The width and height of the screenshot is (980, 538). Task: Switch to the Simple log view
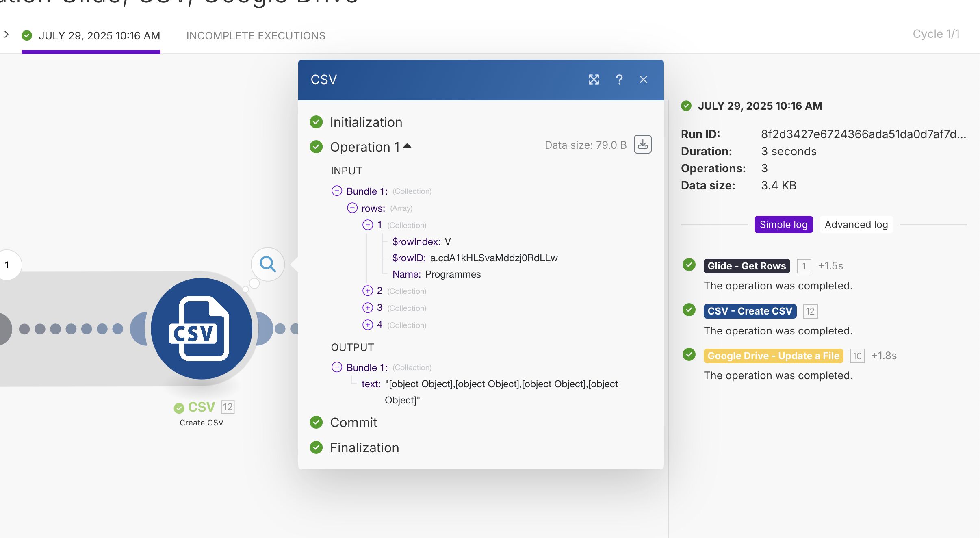pyautogui.click(x=783, y=224)
